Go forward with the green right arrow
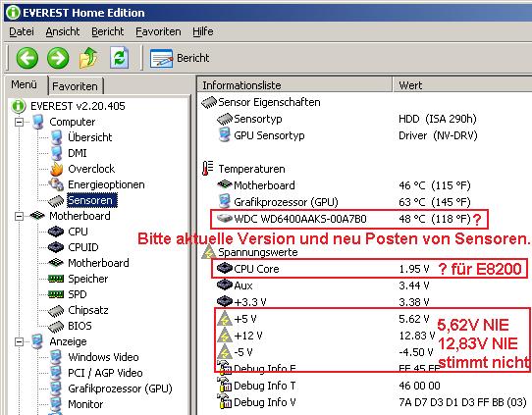 tap(58, 58)
